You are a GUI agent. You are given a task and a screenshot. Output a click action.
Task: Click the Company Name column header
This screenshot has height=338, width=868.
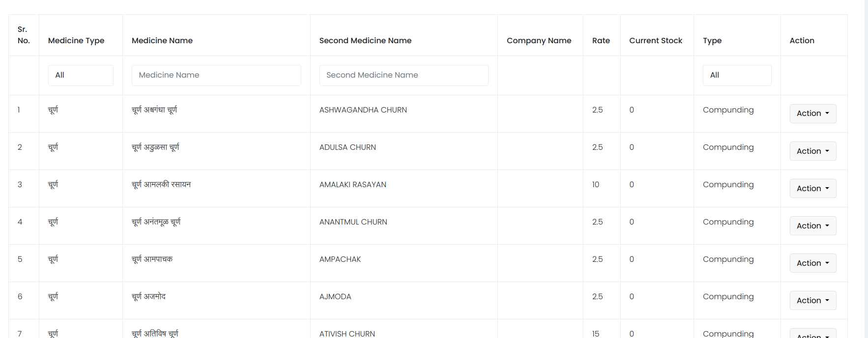coord(539,40)
